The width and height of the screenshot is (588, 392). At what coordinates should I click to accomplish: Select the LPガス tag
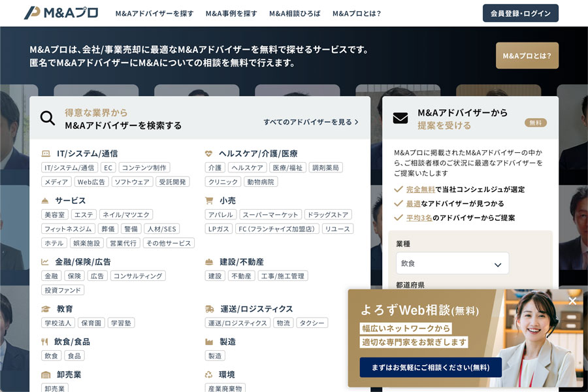point(219,229)
